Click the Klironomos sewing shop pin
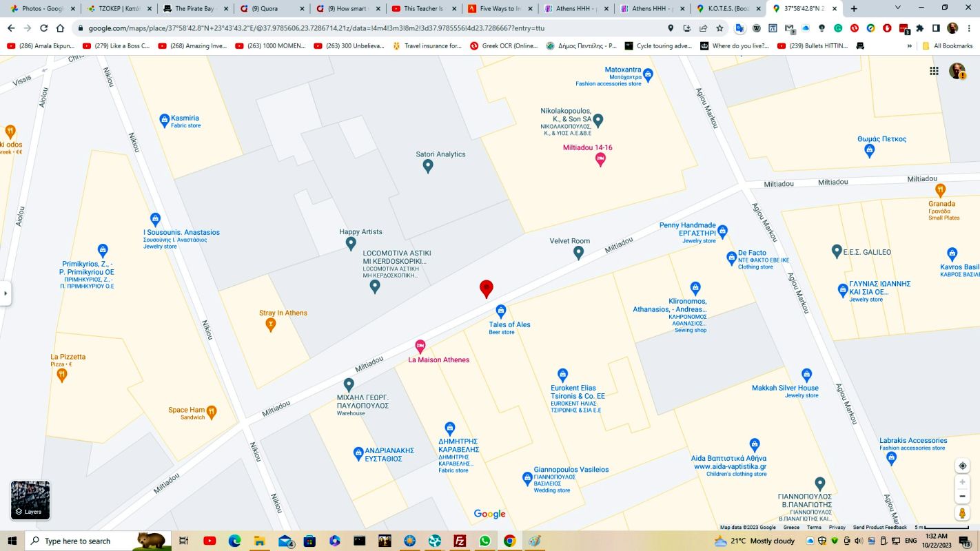This screenshot has width=980, height=551. (695, 287)
